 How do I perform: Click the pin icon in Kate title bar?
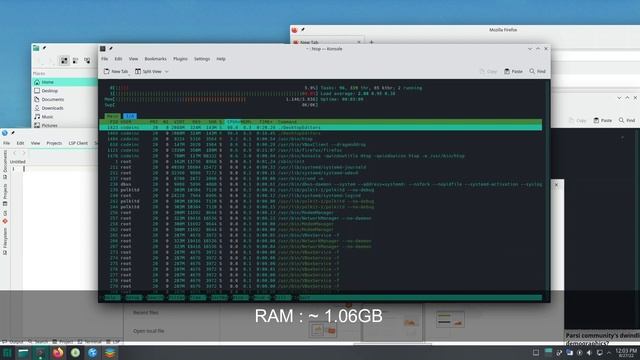13,133
